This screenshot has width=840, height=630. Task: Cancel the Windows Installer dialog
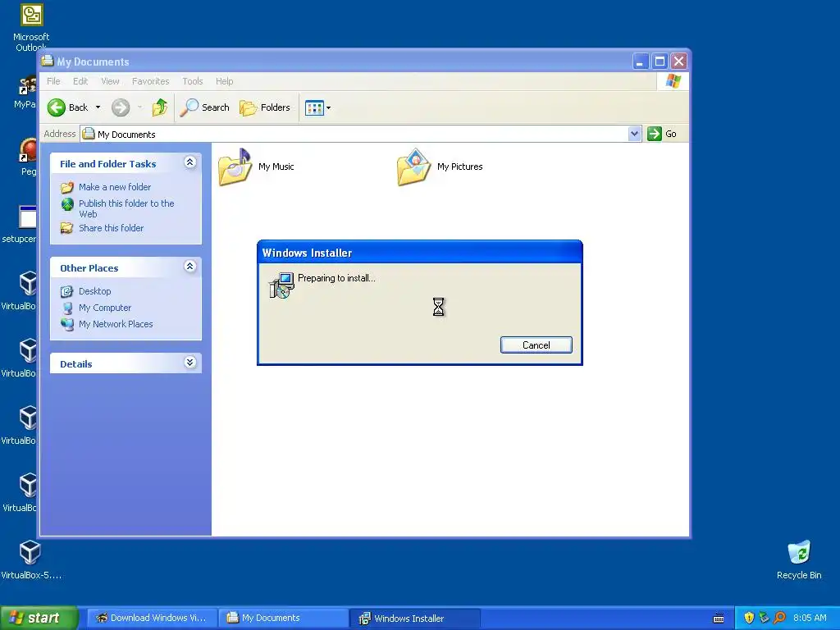536,345
